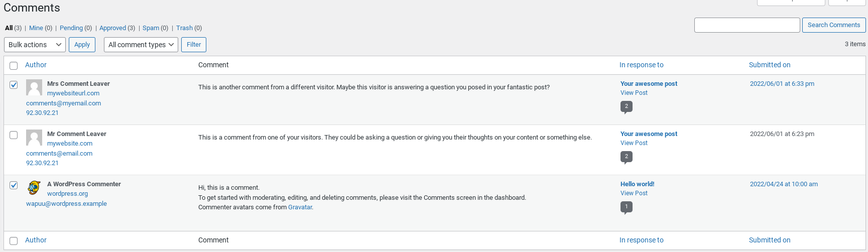Click Mrs Comment Leaver's avatar image
Screen dimensions: 868x252
coord(34,87)
